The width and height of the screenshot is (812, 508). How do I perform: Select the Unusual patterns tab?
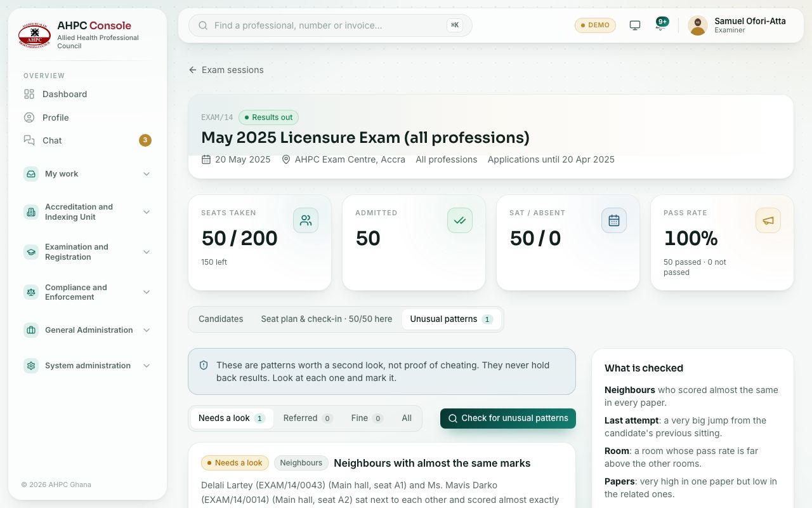click(452, 319)
